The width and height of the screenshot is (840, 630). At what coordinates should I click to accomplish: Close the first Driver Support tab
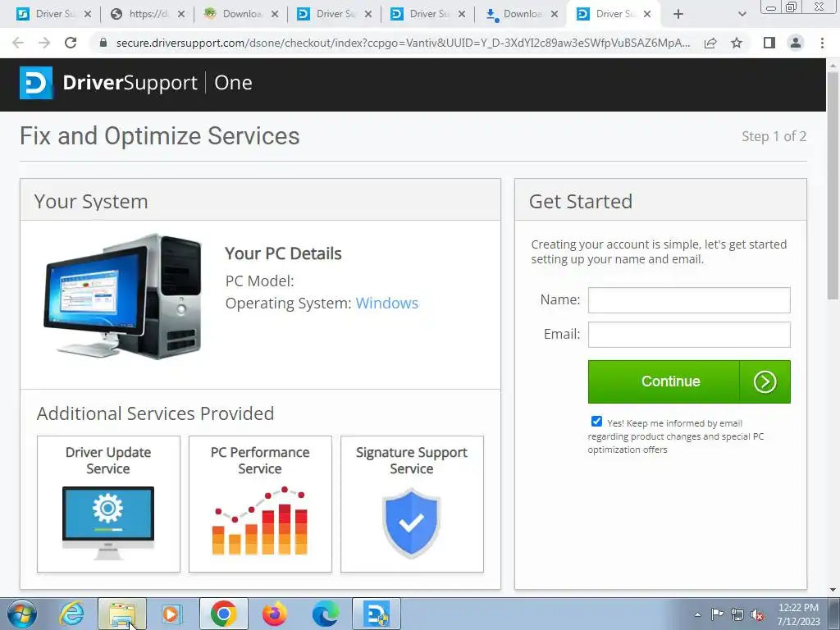88,14
